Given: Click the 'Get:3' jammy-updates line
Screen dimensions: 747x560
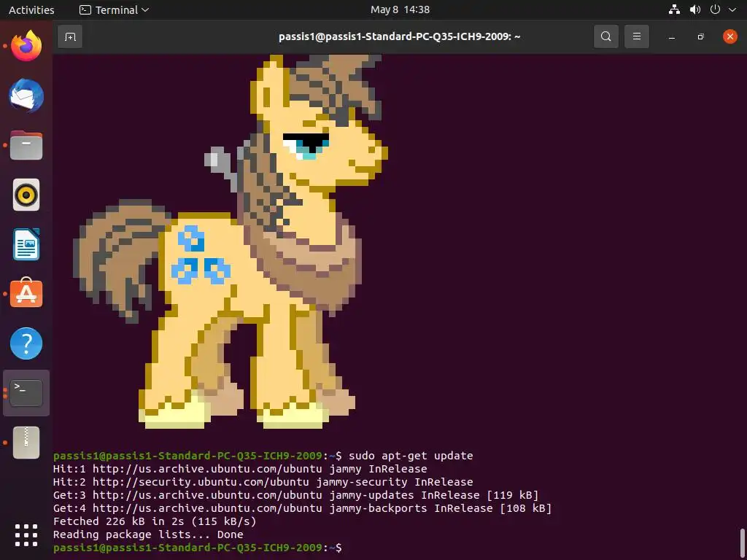Looking at the screenshot, I should (296, 495).
